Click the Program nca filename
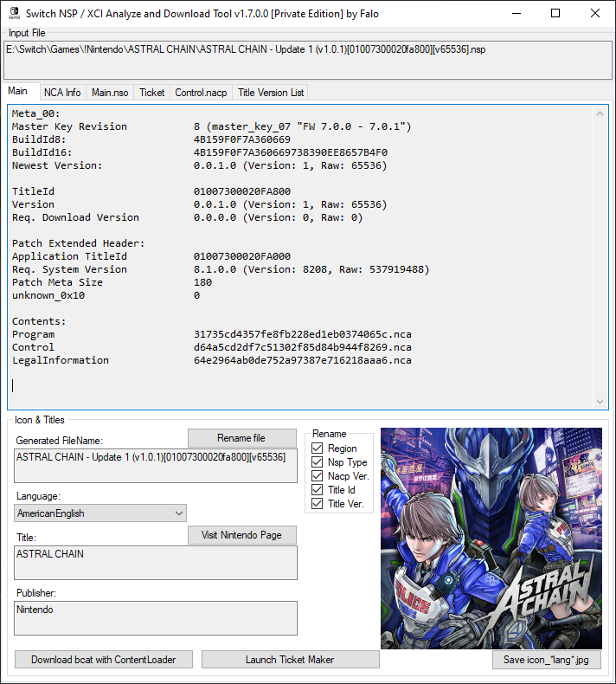Screen dimensions: 616x684 tap(303, 334)
